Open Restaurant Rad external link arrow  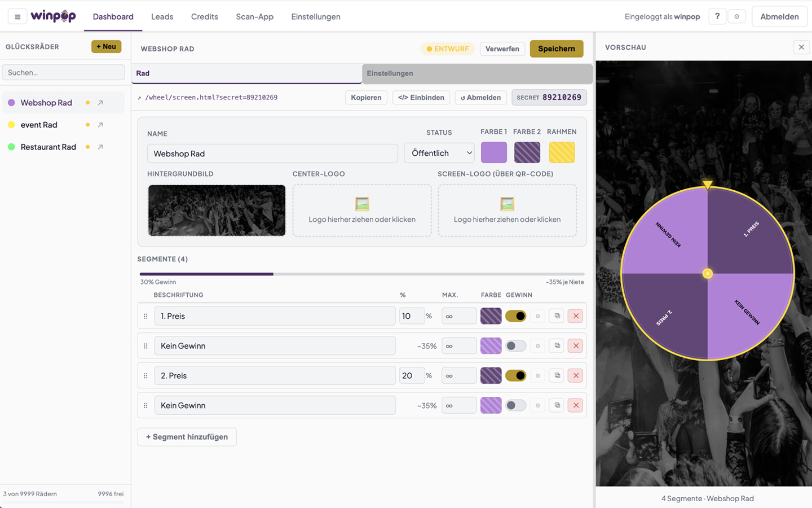(100, 147)
